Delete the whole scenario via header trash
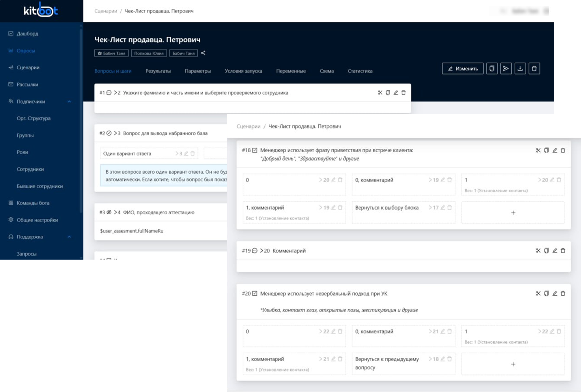The height and width of the screenshot is (392, 581). click(x=534, y=69)
